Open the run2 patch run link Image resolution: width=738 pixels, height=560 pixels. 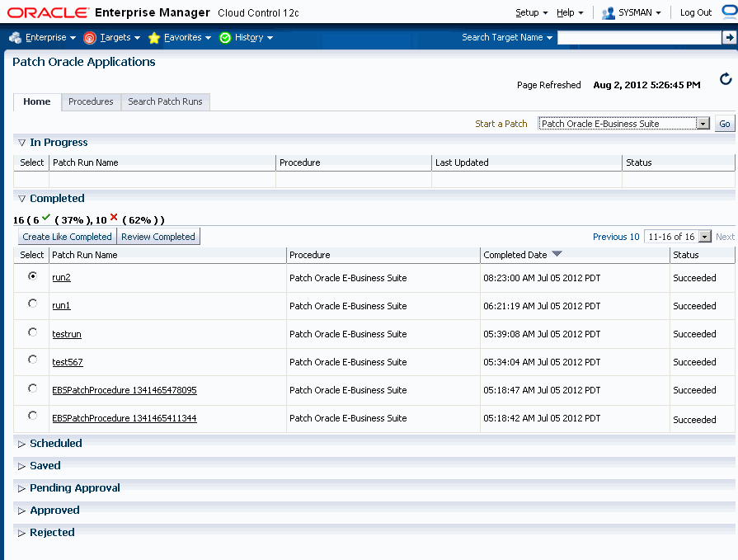[x=61, y=278]
